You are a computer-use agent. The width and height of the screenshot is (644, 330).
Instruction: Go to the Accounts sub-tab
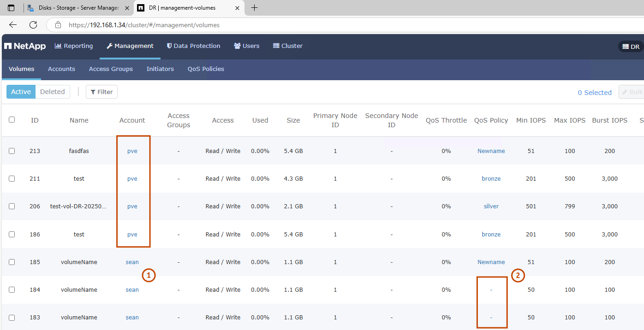click(61, 69)
